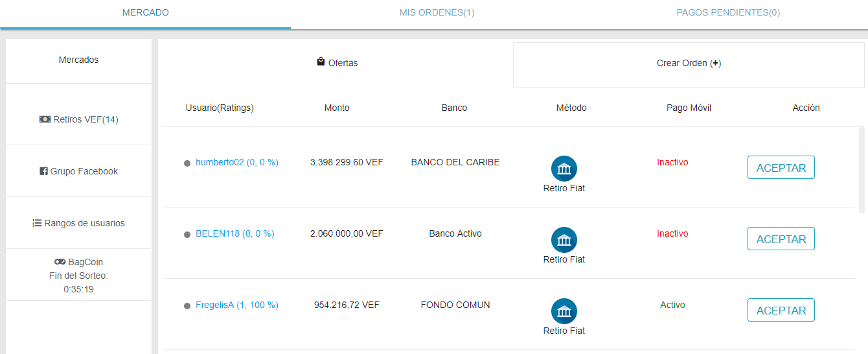
Task: Click BANCO DEL CARIBE bank cell
Action: click(455, 162)
